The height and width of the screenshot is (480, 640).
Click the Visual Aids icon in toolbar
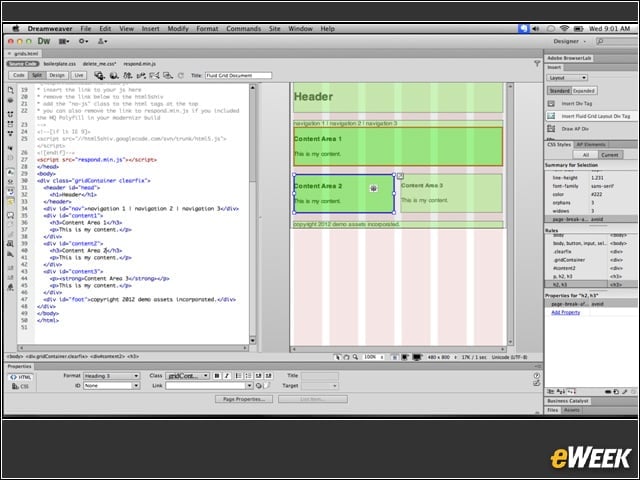168,76
